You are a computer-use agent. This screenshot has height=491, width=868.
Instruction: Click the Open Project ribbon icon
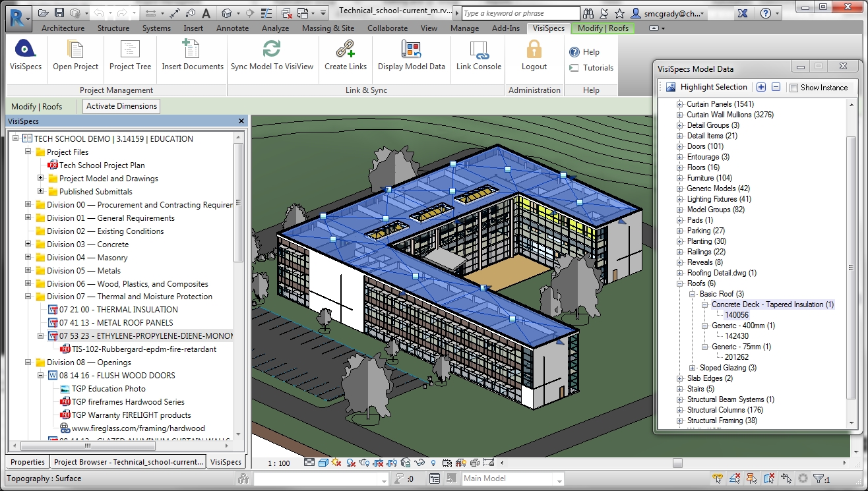coord(75,51)
